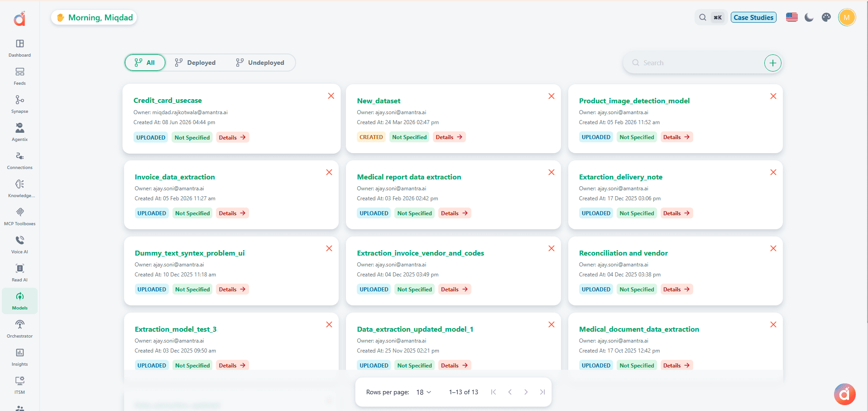Click the app logo at top left
Screen dimensions: 868x411
(x=19, y=19)
